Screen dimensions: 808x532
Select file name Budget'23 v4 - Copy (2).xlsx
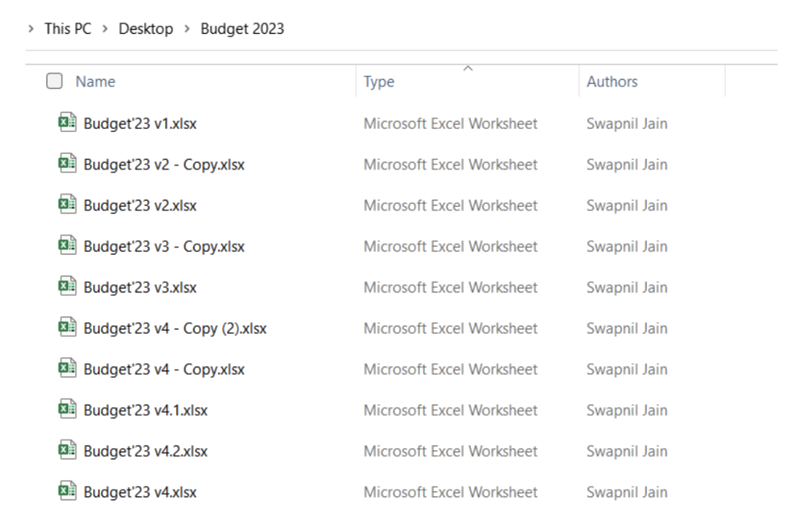pos(175,329)
